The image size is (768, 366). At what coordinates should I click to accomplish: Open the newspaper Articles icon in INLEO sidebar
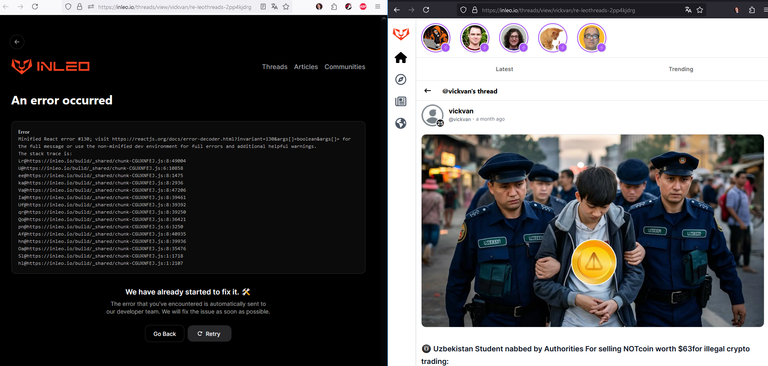click(x=401, y=101)
